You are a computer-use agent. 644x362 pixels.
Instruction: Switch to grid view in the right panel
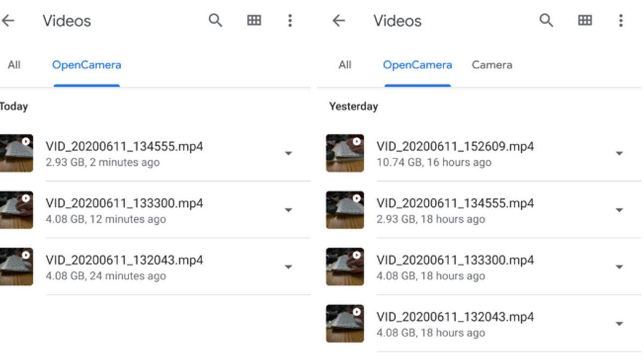[x=584, y=21]
